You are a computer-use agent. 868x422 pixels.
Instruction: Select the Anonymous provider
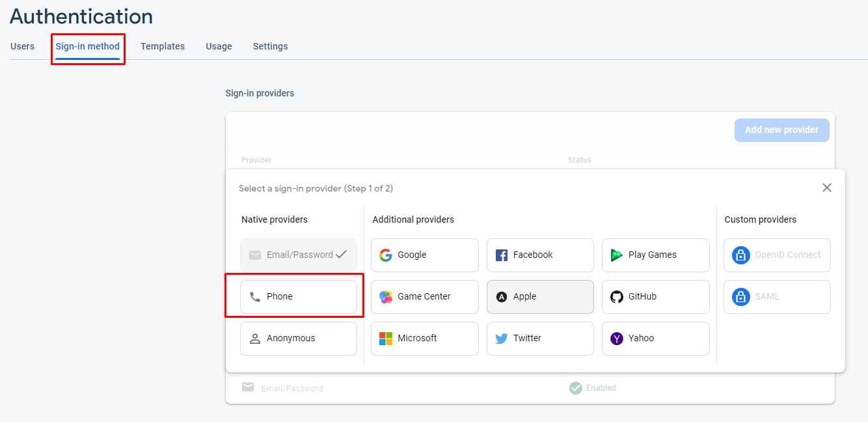299,338
